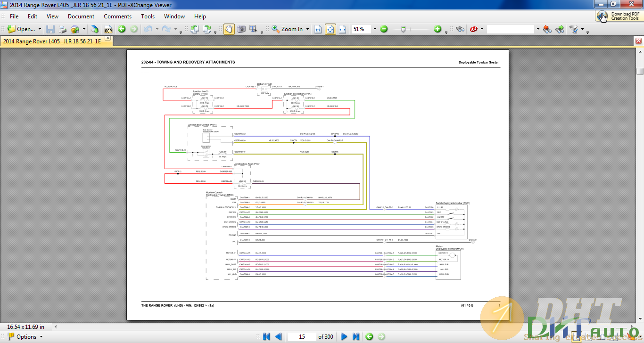Click the Redo arrow
644x343 pixels.
(x=166, y=29)
